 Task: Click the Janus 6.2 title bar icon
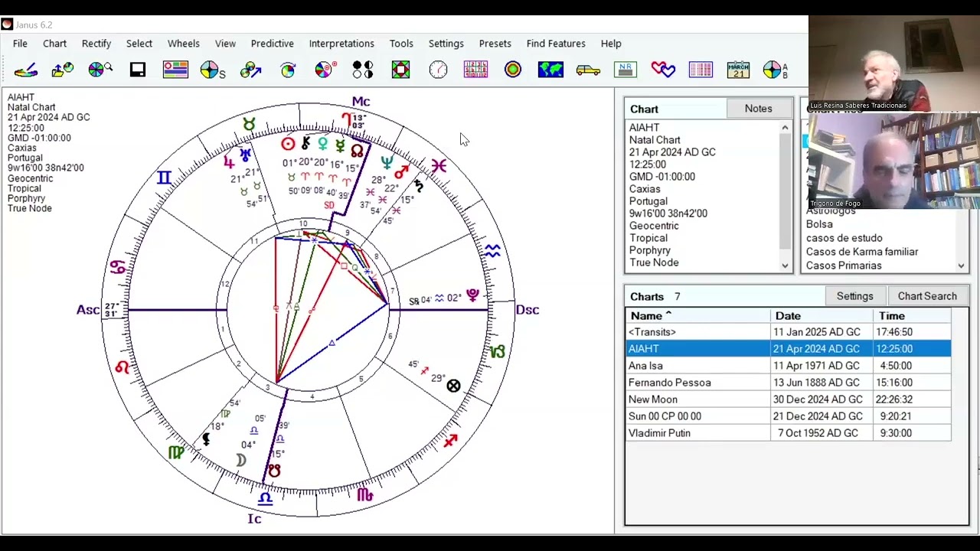click(7, 24)
